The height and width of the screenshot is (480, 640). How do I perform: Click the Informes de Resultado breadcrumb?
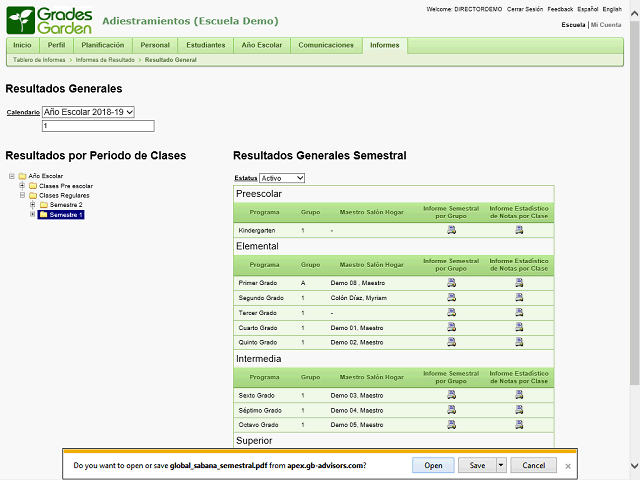pyautogui.click(x=105, y=60)
